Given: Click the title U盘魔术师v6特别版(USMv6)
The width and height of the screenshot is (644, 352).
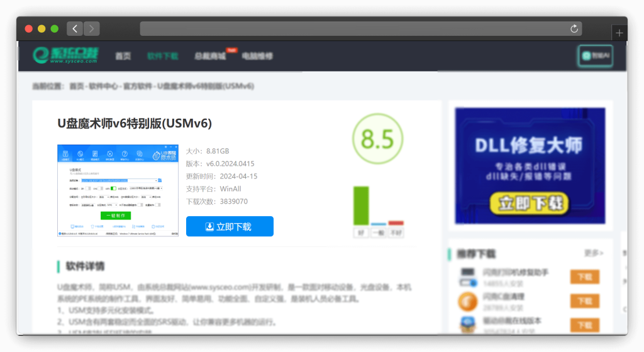Looking at the screenshot, I should (x=135, y=123).
